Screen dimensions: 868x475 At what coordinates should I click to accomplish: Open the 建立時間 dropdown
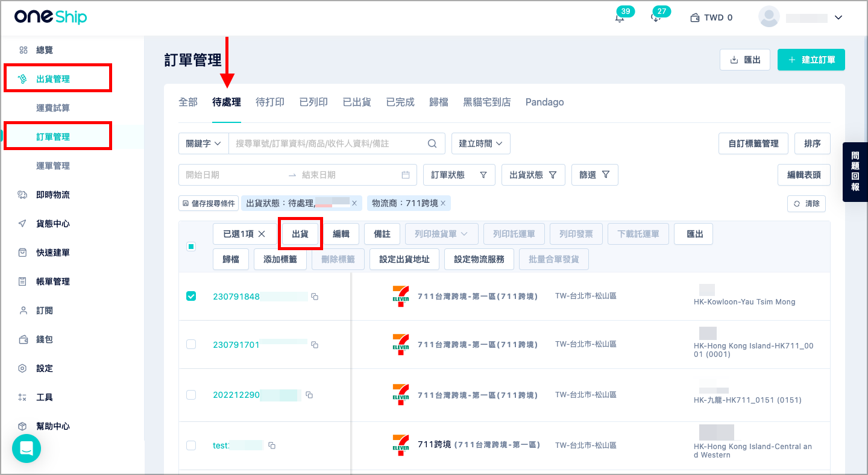[x=481, y=143]
